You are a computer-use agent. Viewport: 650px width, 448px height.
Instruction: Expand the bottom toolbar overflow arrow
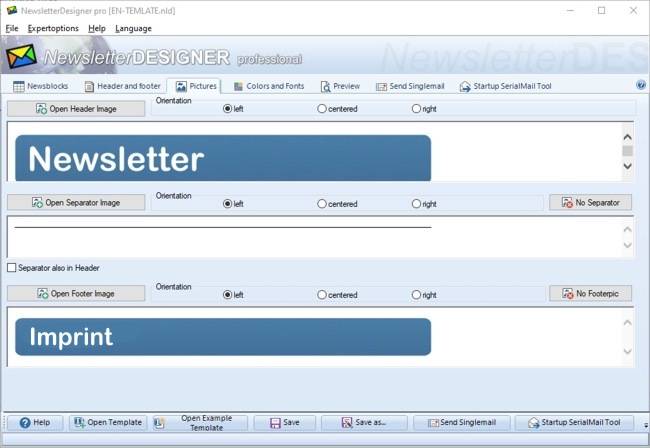[x=645, y=425]
